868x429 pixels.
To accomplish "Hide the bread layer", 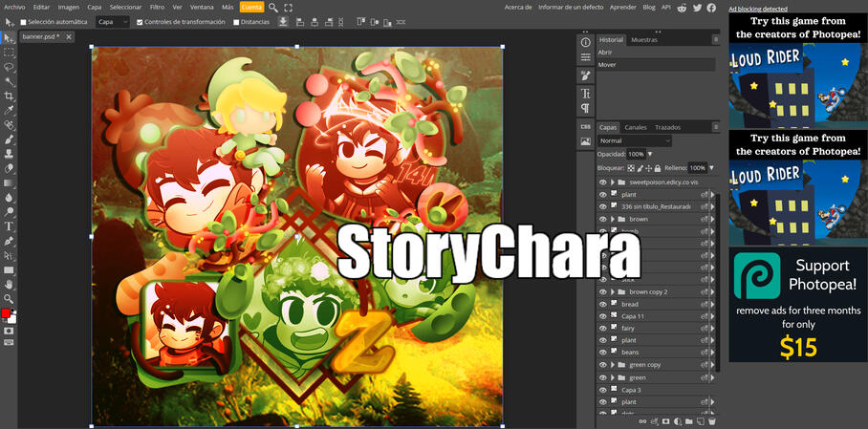I will pos(602,304).
